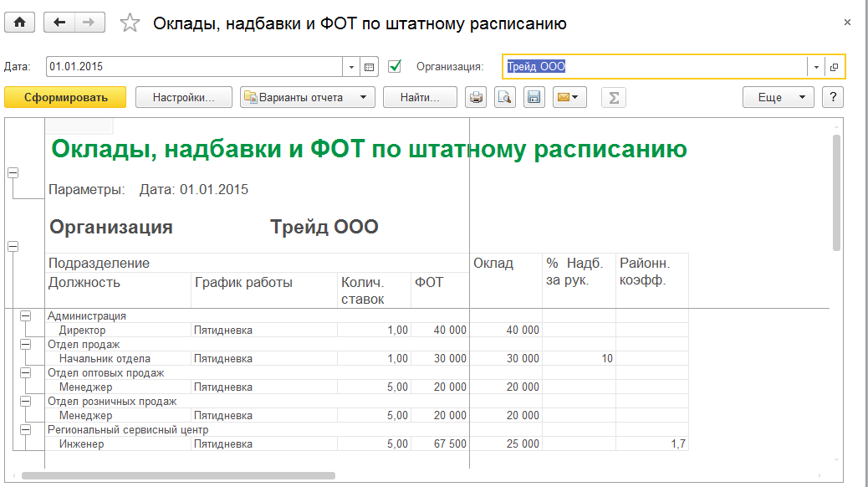This screenshot has height=487, width=868.
Task: Save report using the floppy disk icon
Action: tap(534, 98)
